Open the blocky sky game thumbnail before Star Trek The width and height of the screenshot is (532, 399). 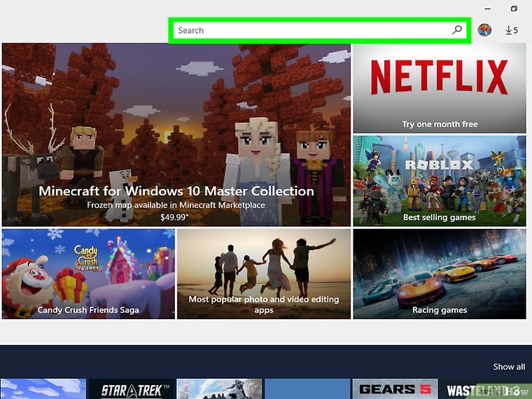43,389
